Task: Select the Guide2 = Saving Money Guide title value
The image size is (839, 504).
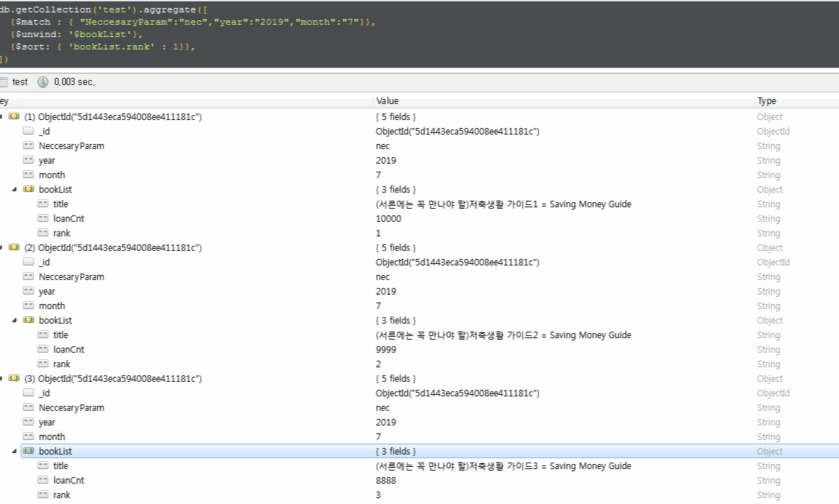Action: (x=504, y=335)
